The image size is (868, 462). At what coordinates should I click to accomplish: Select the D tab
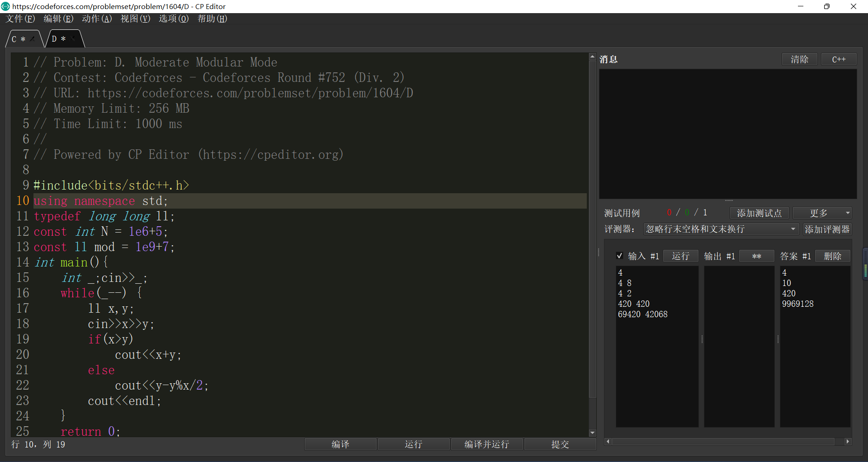[59, 39]
